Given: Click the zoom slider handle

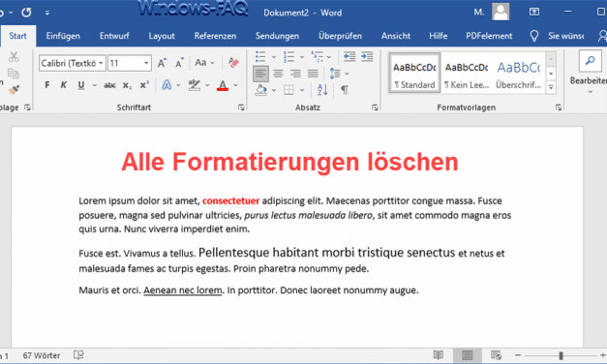Looking at the screenshot, I should pos(561,355).
